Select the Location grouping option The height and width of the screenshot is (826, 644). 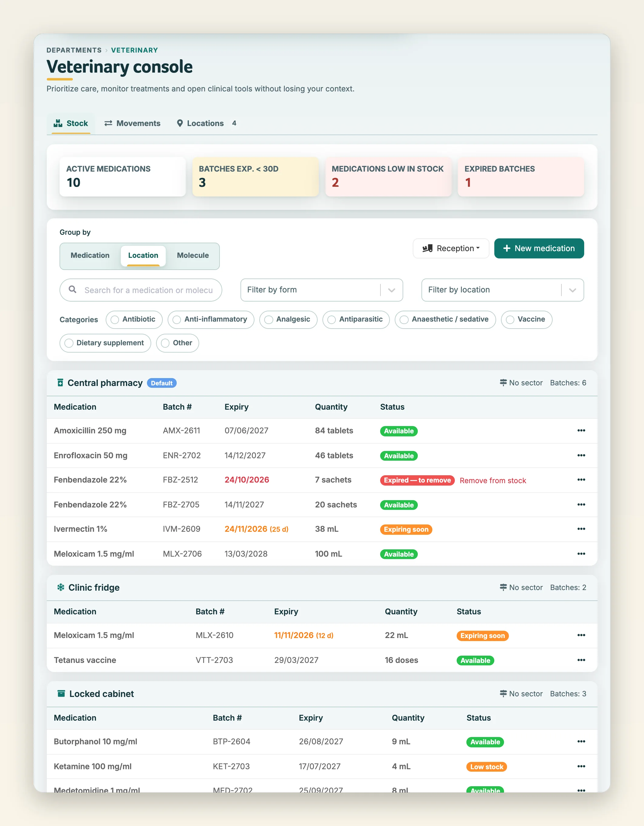tap(143, 256)
